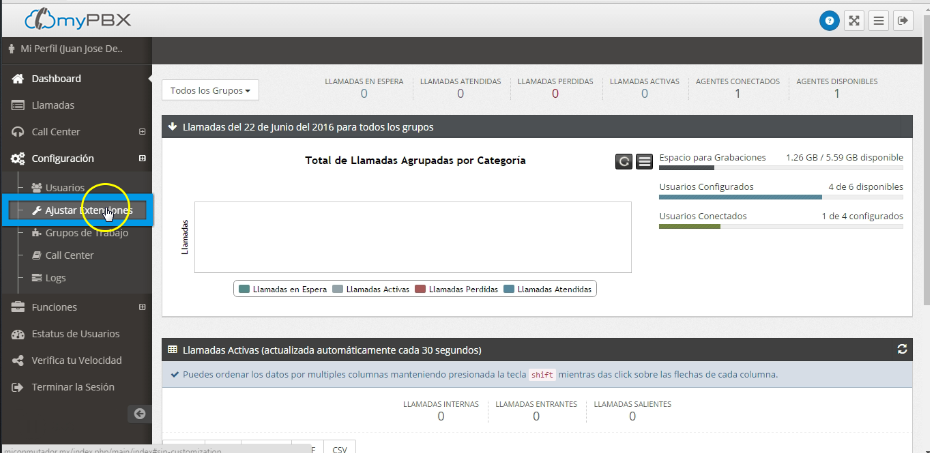Open the Todos los Grupos dropdown

tap(210, 90)
